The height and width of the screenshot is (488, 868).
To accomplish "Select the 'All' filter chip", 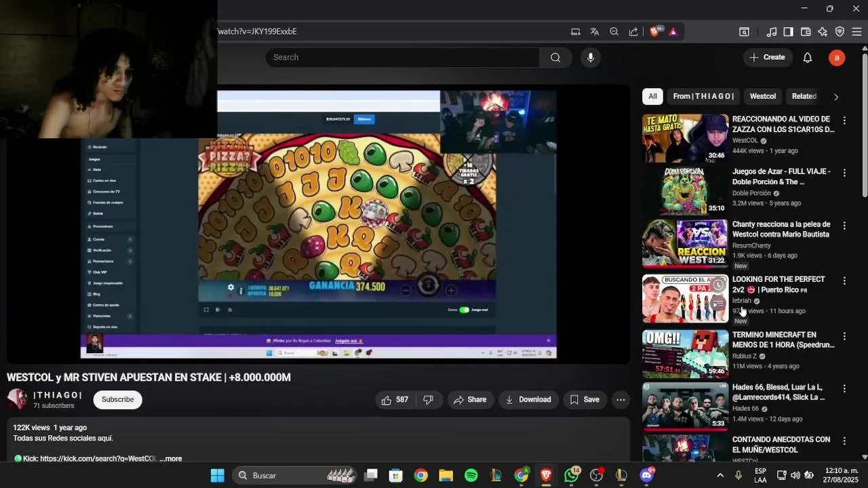I will click(x=652, y=96).
